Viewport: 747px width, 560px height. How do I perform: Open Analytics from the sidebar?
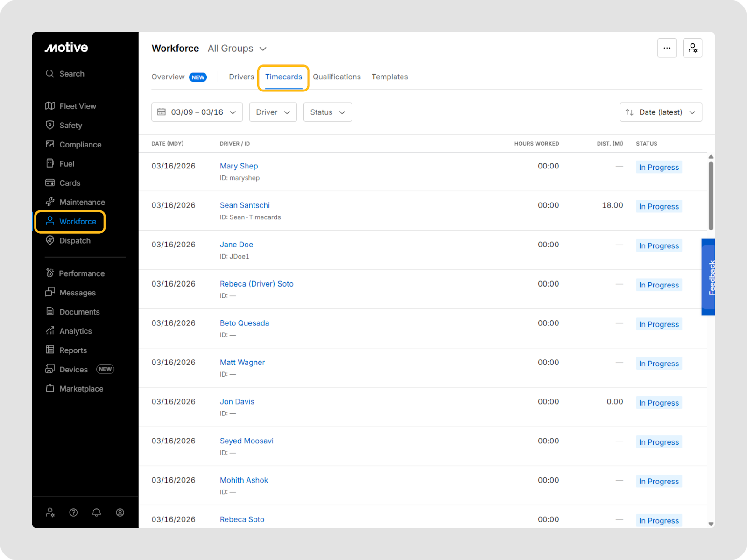(x=75, y=331)
